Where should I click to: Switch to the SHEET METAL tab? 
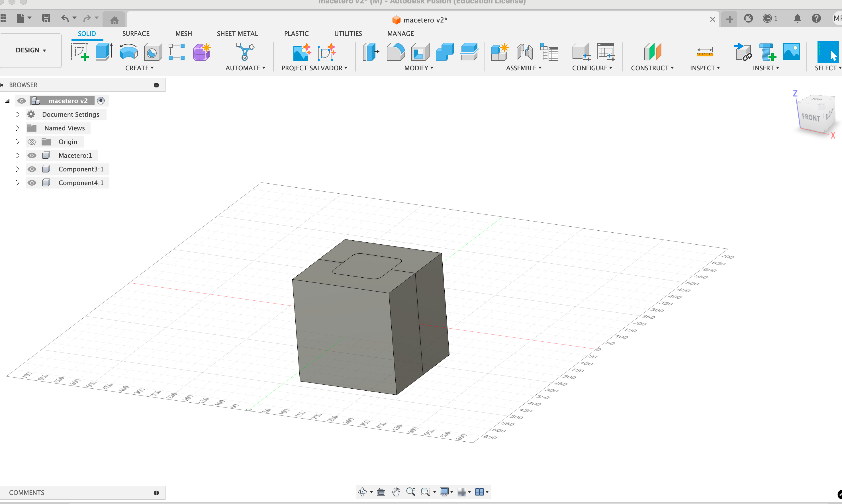(237, 34)
